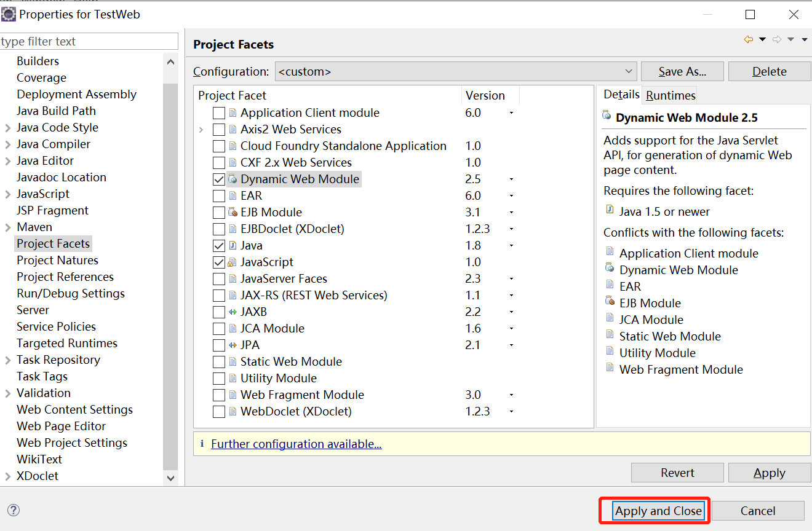Click the type filter text field
Viewport: 812px width, 531px height.
click(89, 42)
